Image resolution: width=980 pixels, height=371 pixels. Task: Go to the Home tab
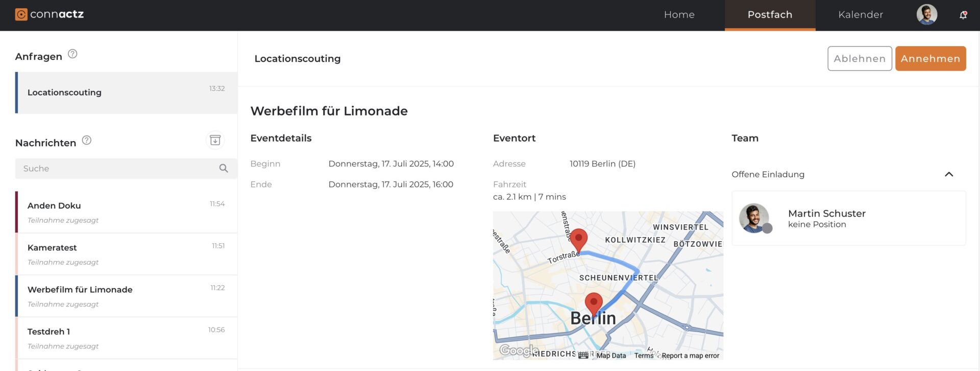(679, 15)
